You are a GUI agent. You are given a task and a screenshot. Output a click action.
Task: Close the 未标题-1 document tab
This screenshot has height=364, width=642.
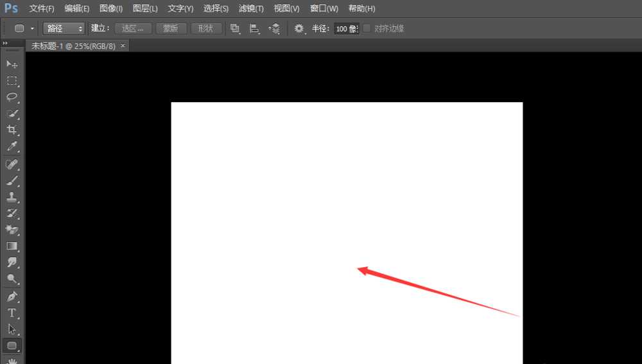pyautogui.click(x=123, y=46)
